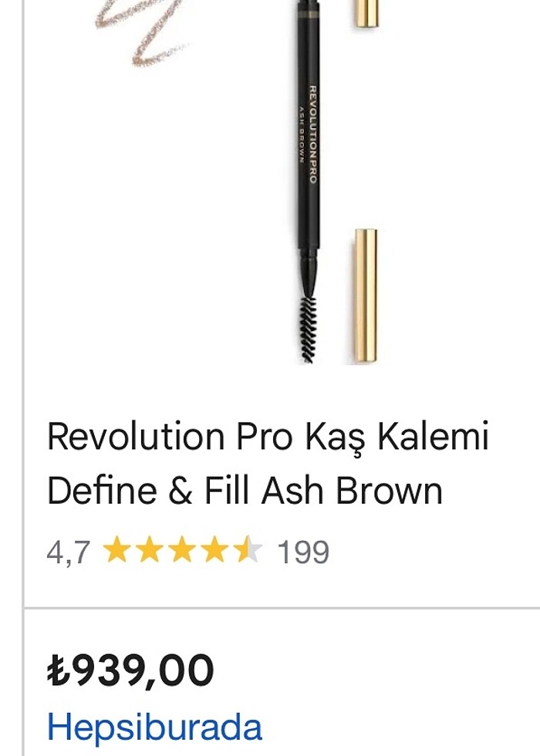Click the five-star rating icons
This screenshot has width=540, height=756.
(x=184, y=549)
